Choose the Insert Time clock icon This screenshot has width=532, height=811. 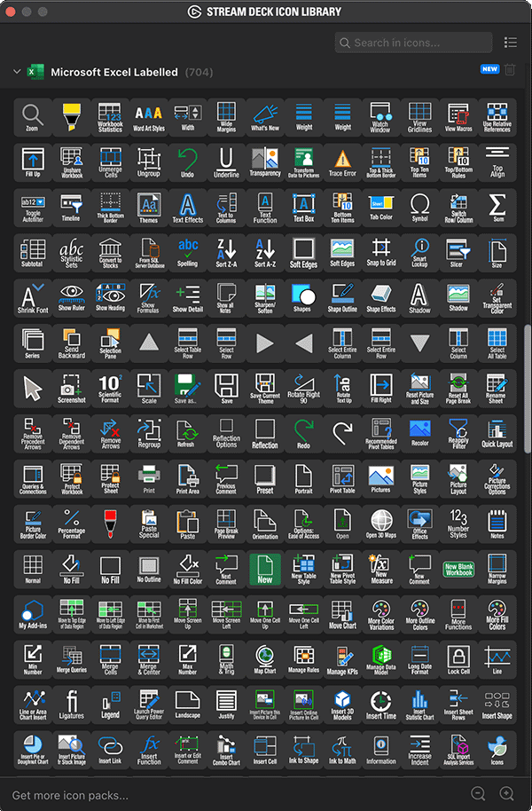(381, 705)
